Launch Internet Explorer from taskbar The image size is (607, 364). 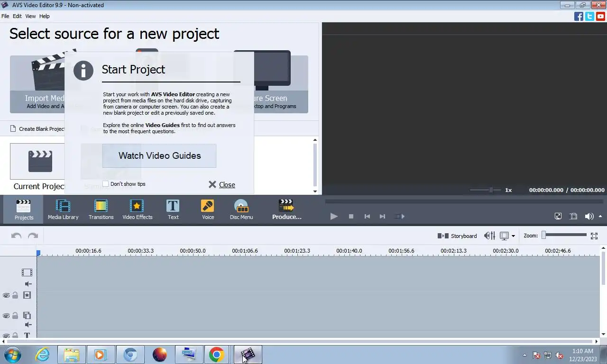42,355
